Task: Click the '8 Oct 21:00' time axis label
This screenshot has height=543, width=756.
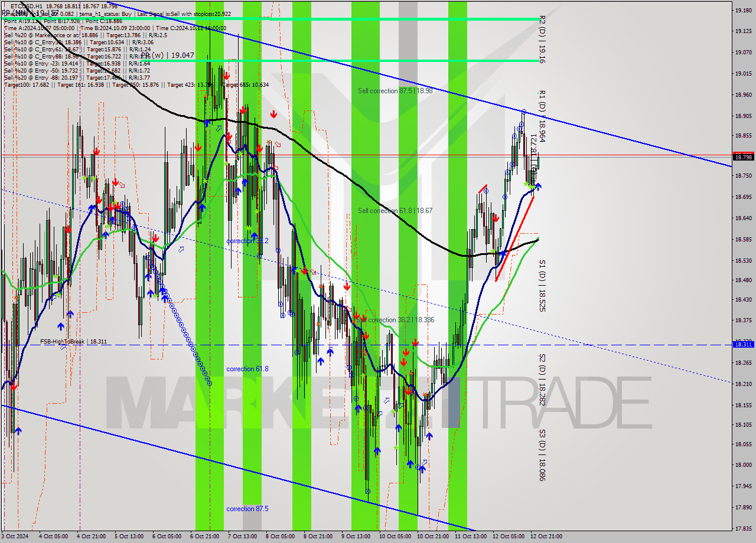Action: 318,537
